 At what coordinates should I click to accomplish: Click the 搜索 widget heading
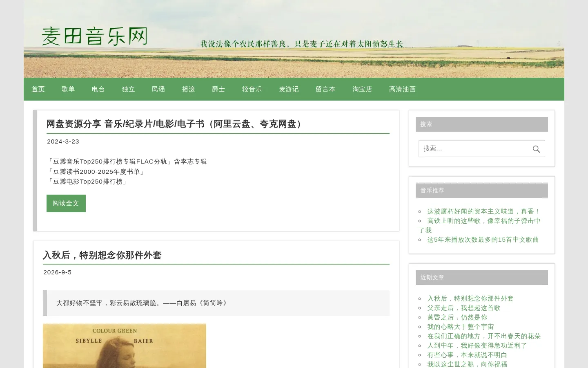click(482, 124)
